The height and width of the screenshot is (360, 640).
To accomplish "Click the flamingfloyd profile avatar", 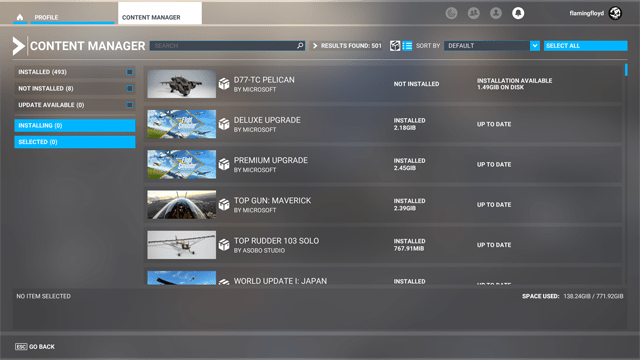I will tap(615, 13).
